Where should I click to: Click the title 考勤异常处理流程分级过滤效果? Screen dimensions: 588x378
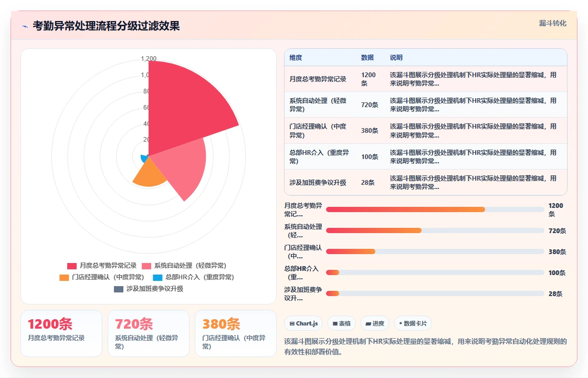(x=106, y=26)
